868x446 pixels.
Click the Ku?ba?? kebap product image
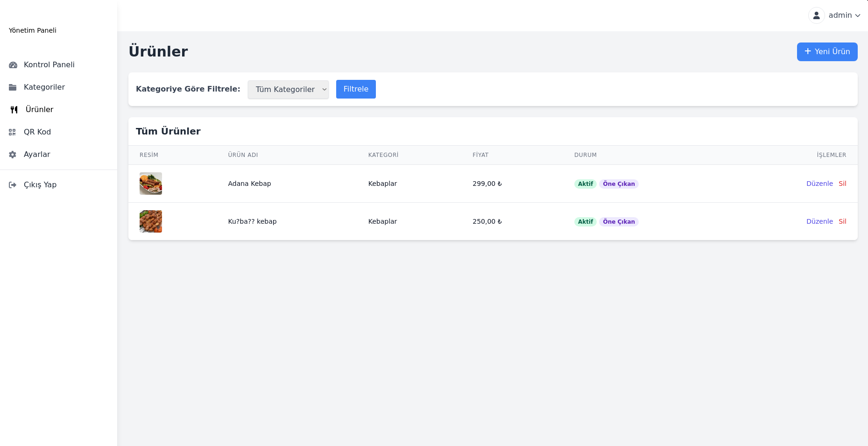click(151, 221)
